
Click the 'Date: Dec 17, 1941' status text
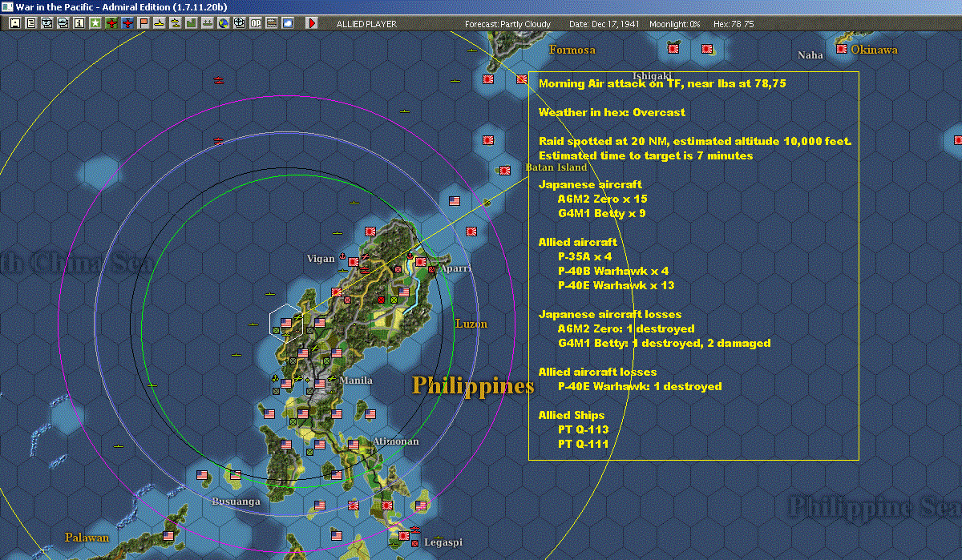[604, 24]
